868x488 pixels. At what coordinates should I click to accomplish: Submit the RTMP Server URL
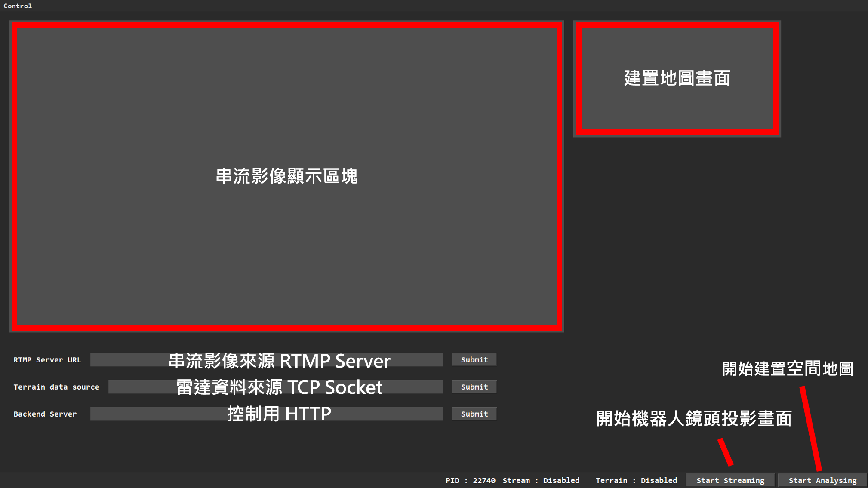click(474, 360)
